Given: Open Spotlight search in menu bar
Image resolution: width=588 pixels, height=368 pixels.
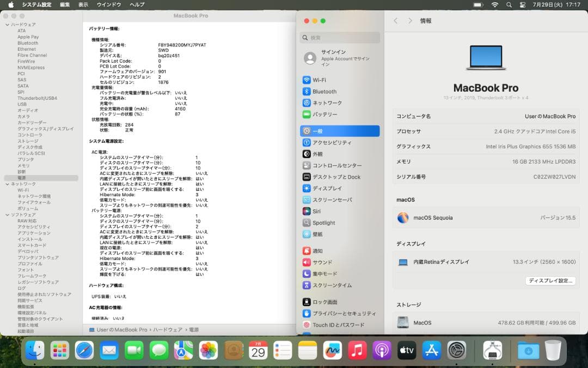Looking at the screenshot, I should [509, 5].
